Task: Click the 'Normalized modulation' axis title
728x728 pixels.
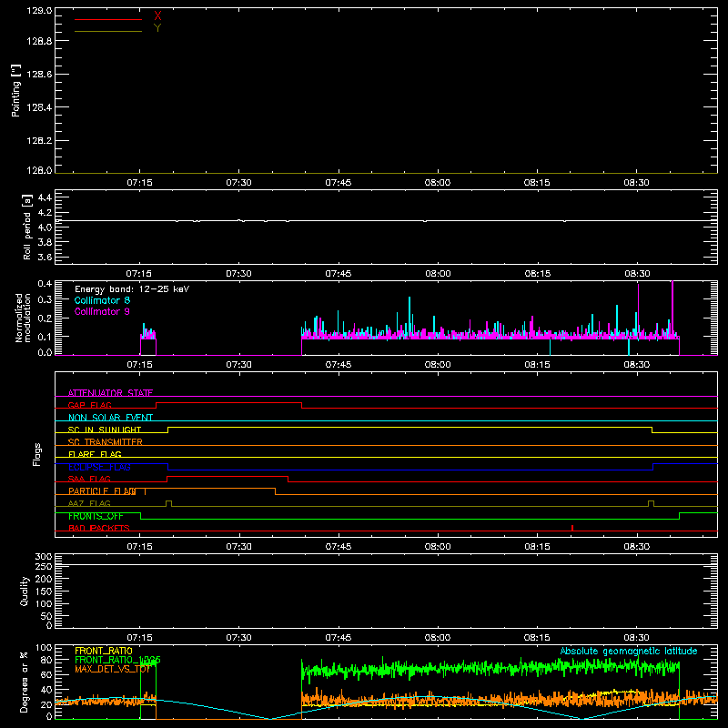Action: pyautogui.click(x=22, y=318)
